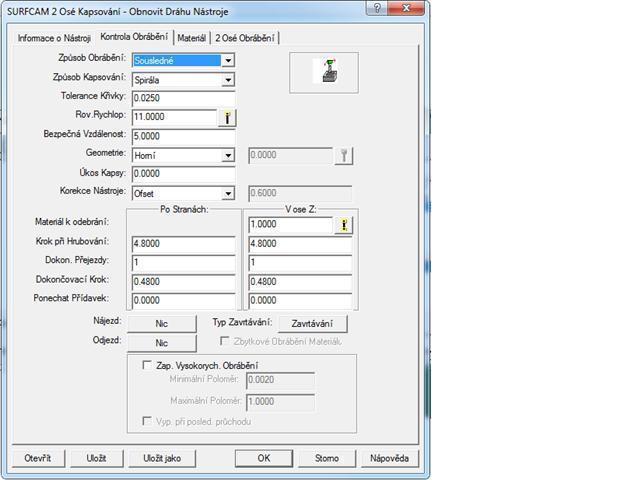Click Po Stranách Krok při Hrubování field
The width and height of the screenshot is (637, 480).
pos(184,244)
